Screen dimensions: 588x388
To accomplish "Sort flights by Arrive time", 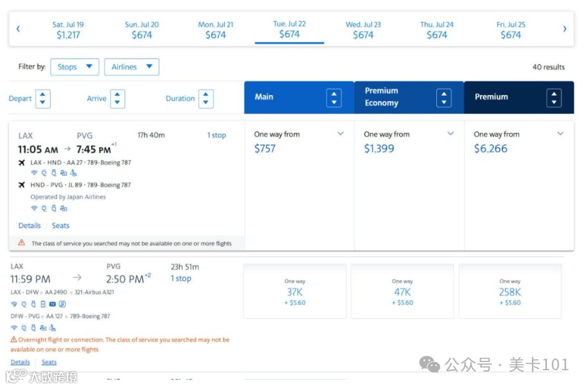I will pos(118,99).
